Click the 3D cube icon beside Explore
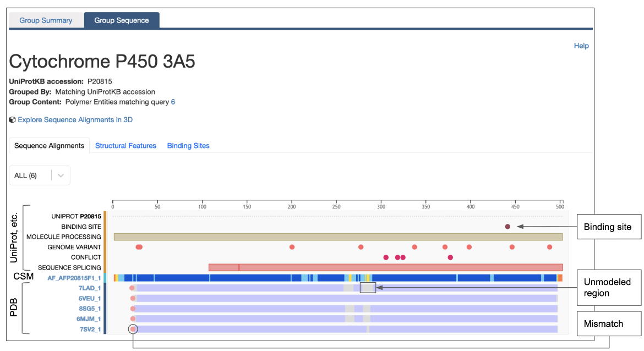The height and width of the screenshot is (351, 644). point(13,120)
